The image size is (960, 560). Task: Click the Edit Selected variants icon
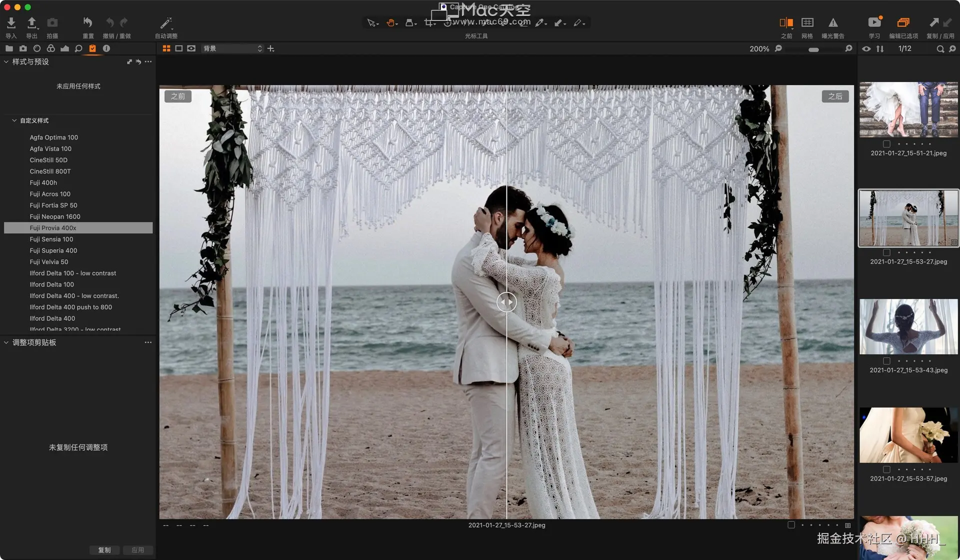tap(903, 23)
